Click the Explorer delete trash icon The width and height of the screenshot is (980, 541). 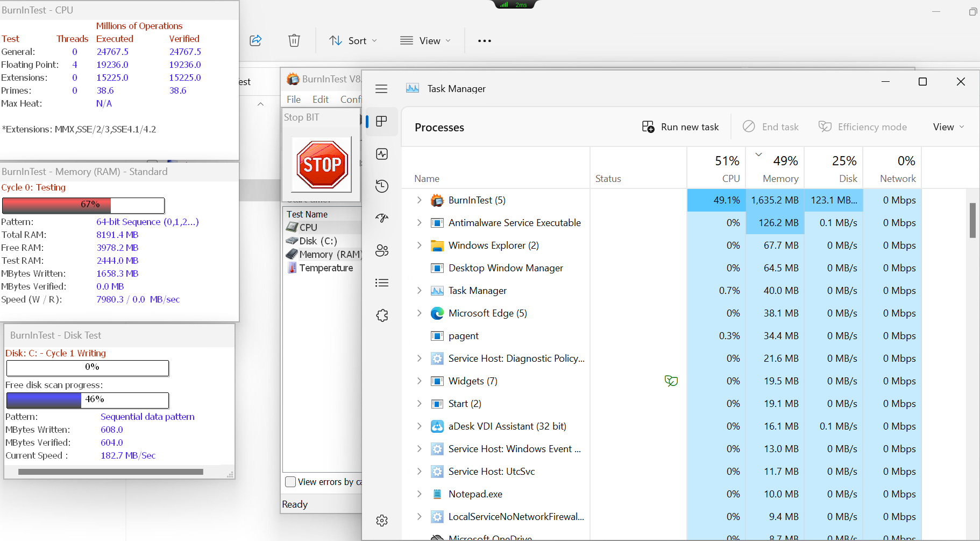[x=294, y=40]
